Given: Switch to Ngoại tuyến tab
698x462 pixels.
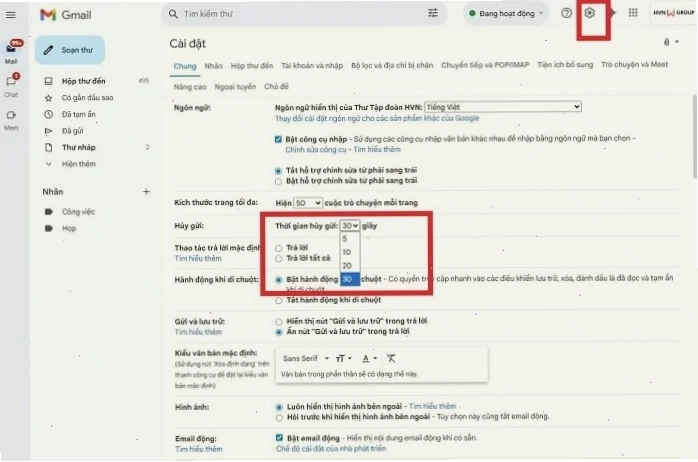Looking at the screenshot, I should [235, 86].
